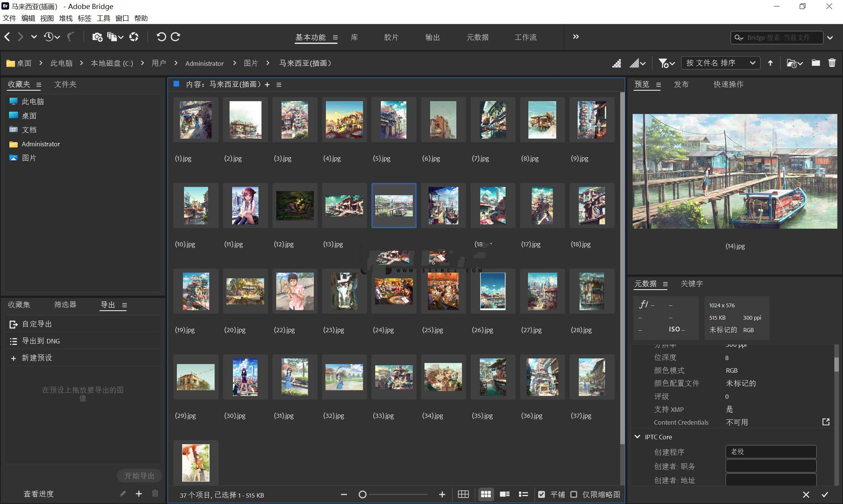The height and width of the screenshot is (504, 843).
Task: Click 查看进度 link
Action: point(39,494)
